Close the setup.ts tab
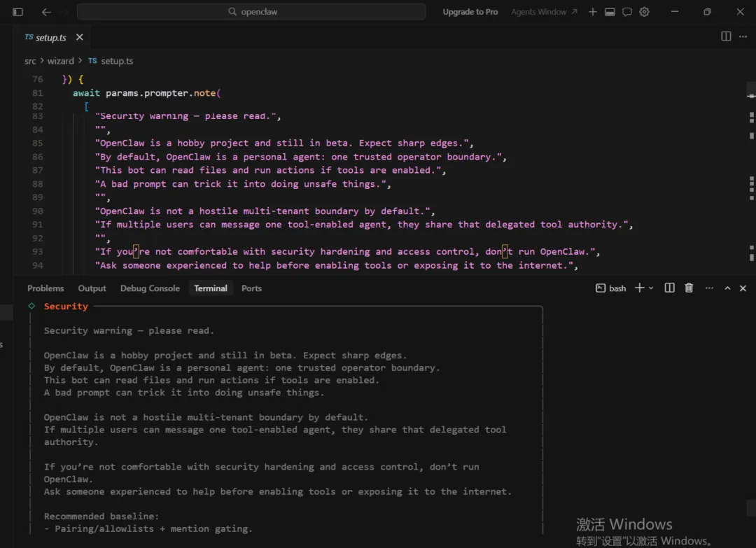756x548 pixels. click(x=80, y=37)
